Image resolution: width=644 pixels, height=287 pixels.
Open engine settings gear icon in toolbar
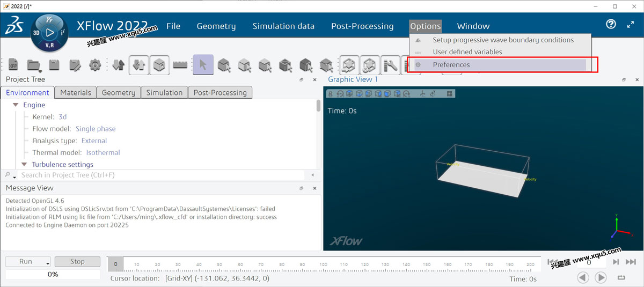click(95, 65)
